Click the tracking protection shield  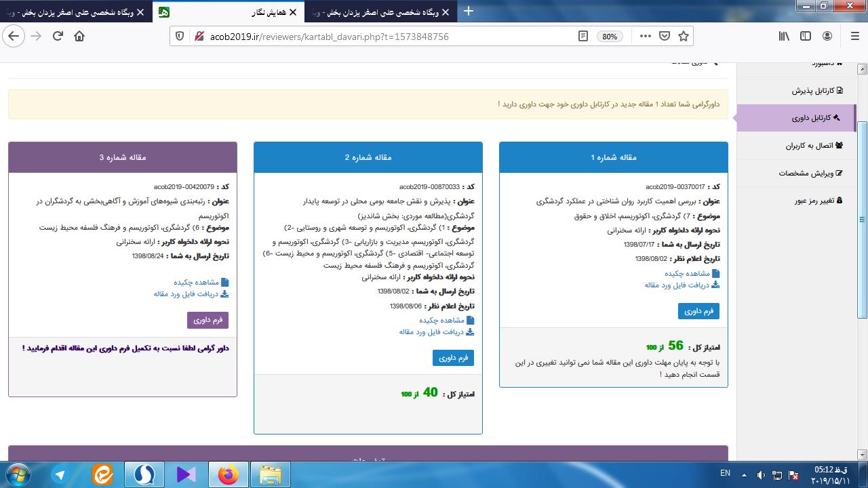coord(178,36)
